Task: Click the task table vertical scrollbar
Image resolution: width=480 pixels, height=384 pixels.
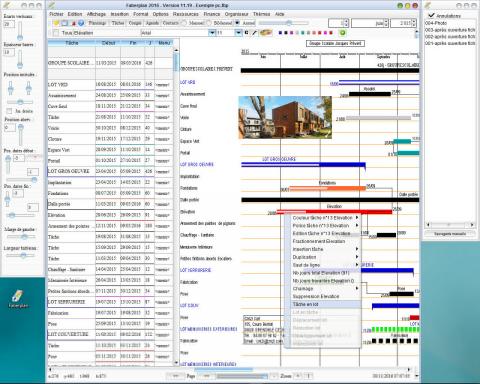Action: tap(176, 206)
